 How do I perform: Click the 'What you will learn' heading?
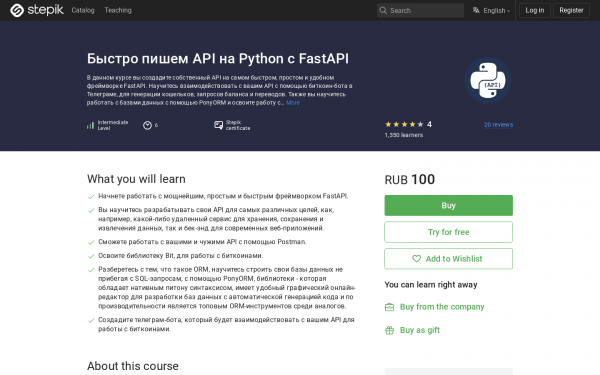[136, 179]
